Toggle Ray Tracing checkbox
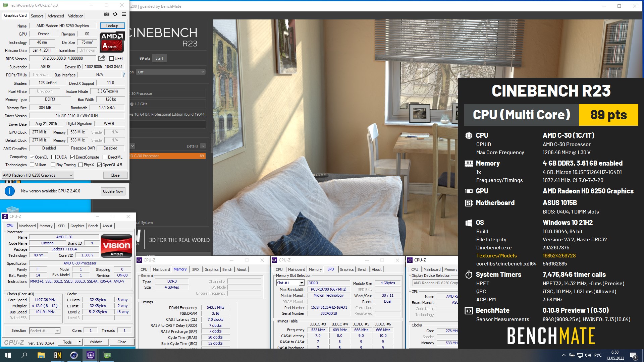 pyautogui.click(x=53, y=165)
